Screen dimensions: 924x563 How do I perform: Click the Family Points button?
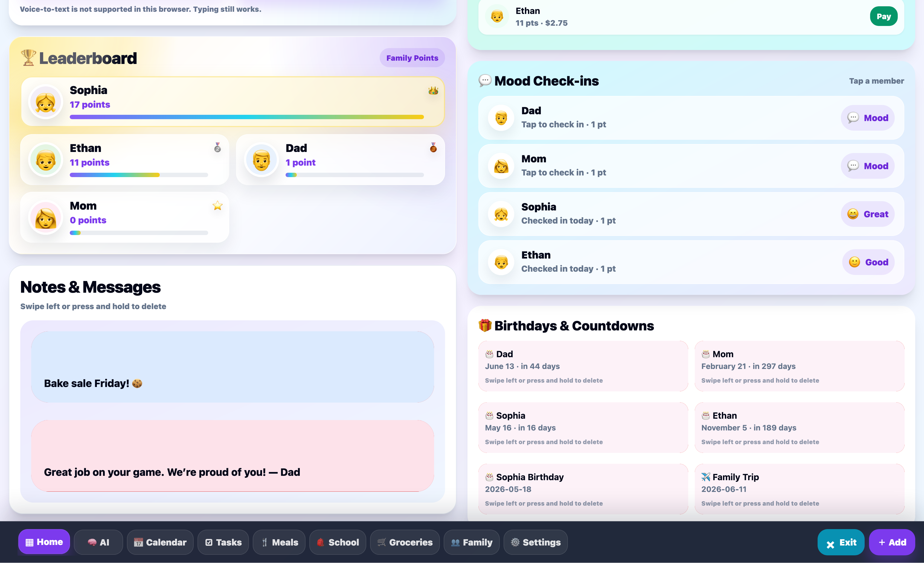(x=412, y=58)
